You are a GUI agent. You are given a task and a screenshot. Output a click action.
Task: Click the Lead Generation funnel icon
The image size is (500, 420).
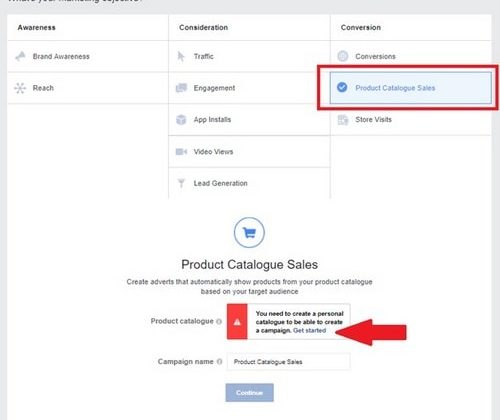pyautogui.click(x=181, y=183)
